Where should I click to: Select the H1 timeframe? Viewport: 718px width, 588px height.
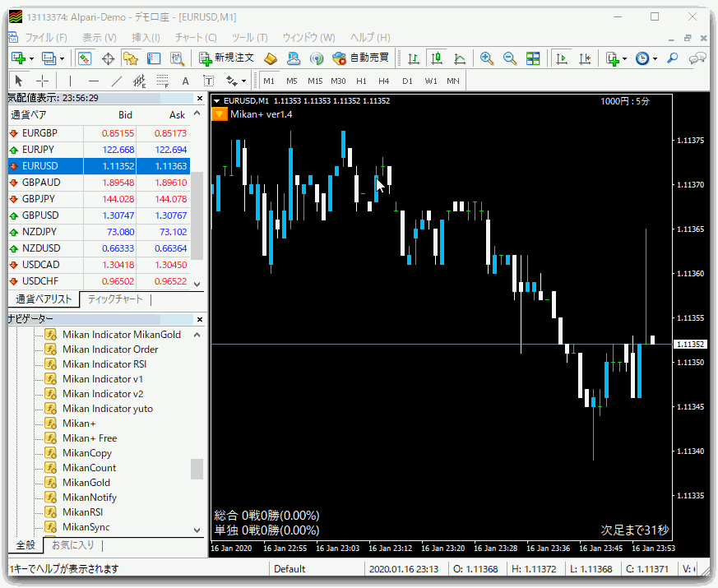(x=361, y=81)
